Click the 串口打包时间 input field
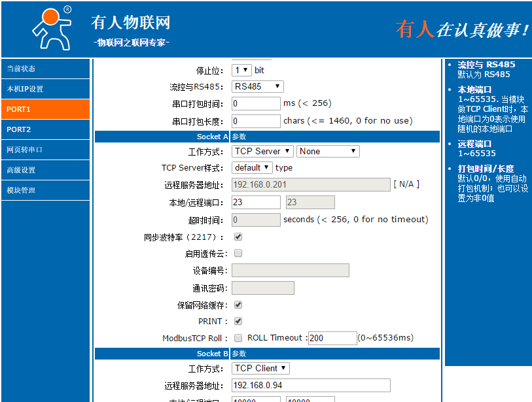 click(x=255, y=103)
